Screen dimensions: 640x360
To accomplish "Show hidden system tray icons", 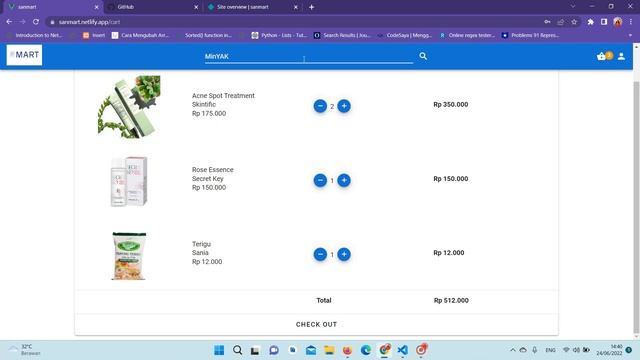I will (513, 350).
